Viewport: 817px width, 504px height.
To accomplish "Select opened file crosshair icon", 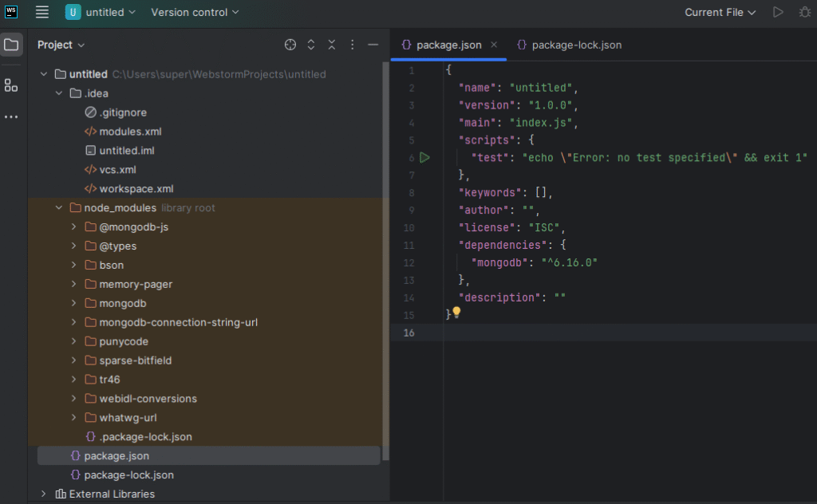I will click(290, 45).
